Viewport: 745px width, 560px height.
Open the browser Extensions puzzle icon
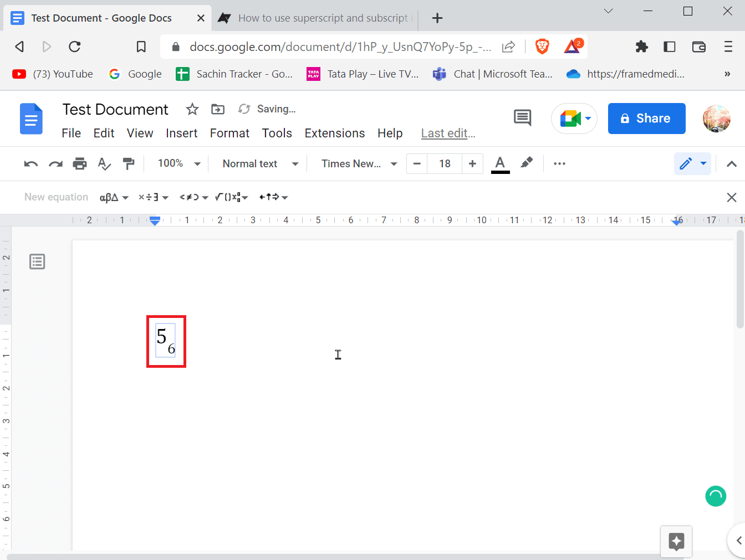pyautogui.click(x=642, y=47)
